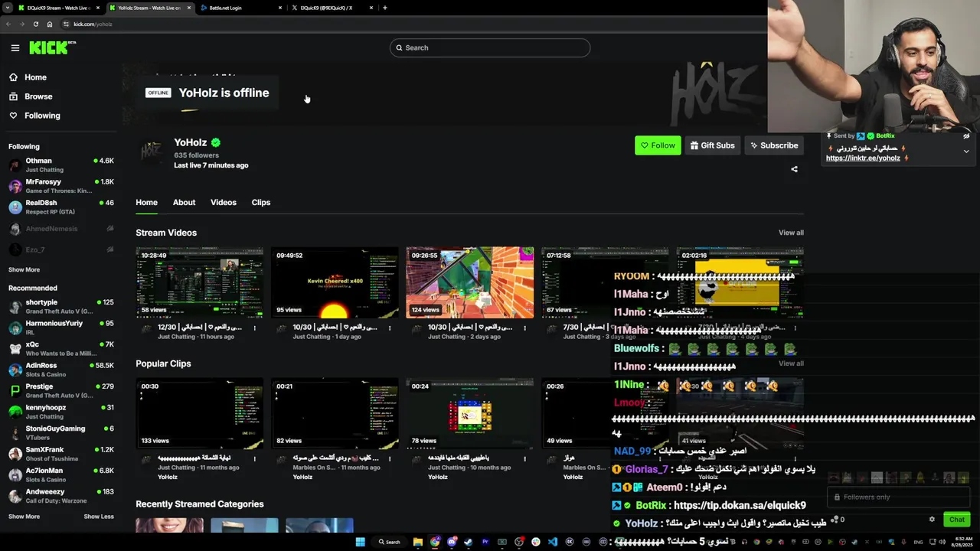Open Othman's channel in the Following list
This screenshot has width=980, height=551.
[61, 165]
